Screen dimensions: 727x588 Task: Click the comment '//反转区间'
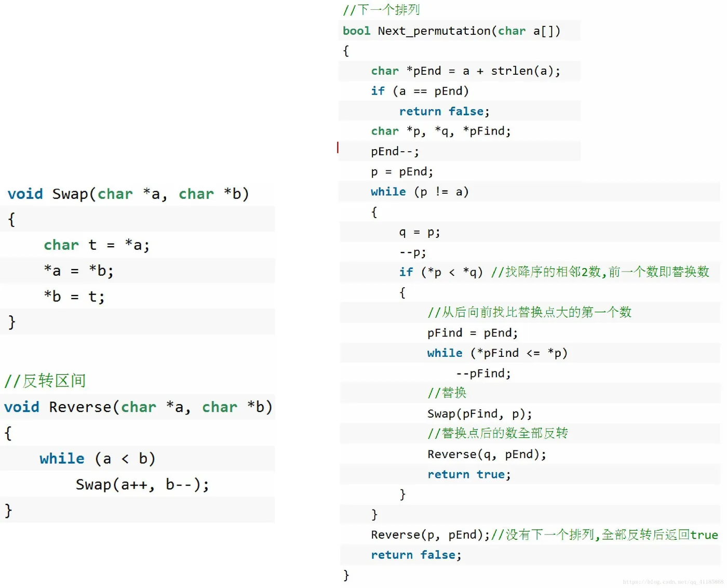coord(45,381)
